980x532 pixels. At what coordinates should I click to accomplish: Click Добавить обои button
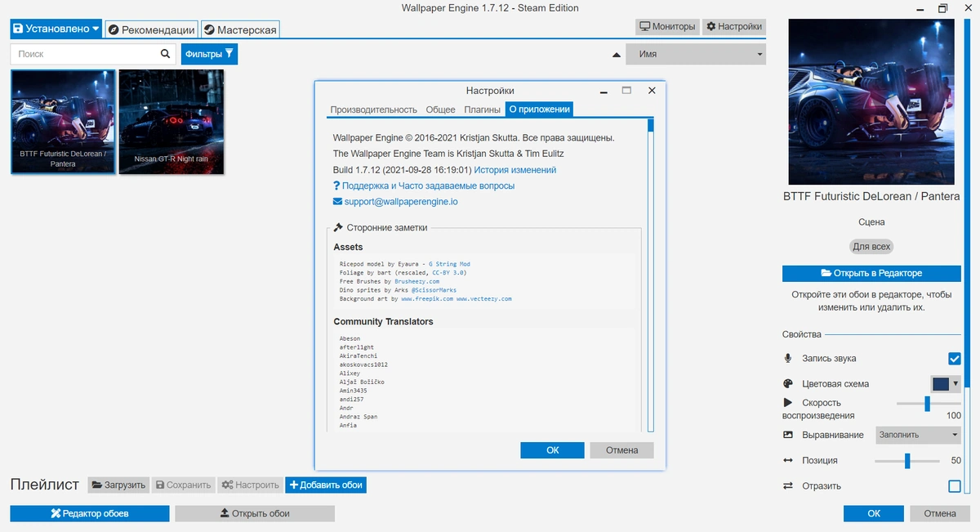click(x=325, y=485)
